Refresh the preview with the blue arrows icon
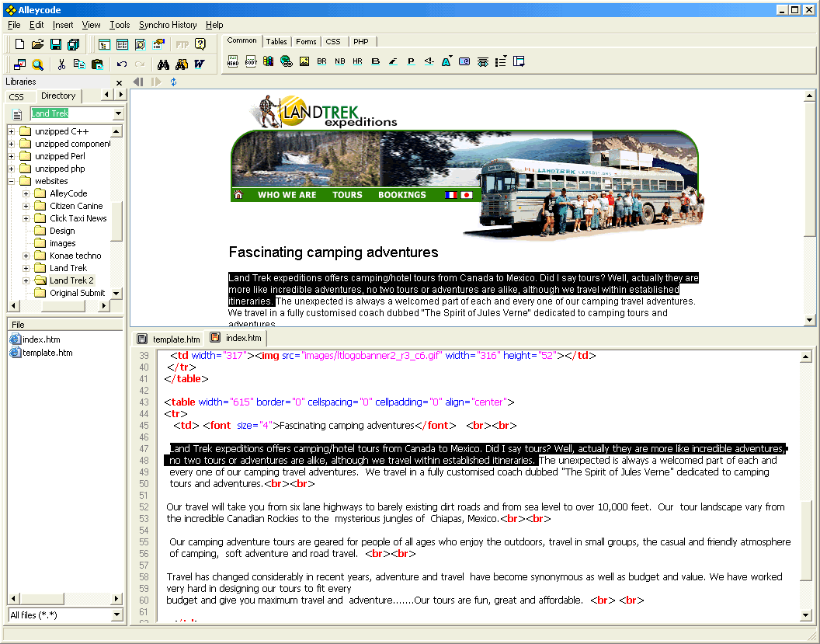 pyautogui.click(x=173, y=82)
